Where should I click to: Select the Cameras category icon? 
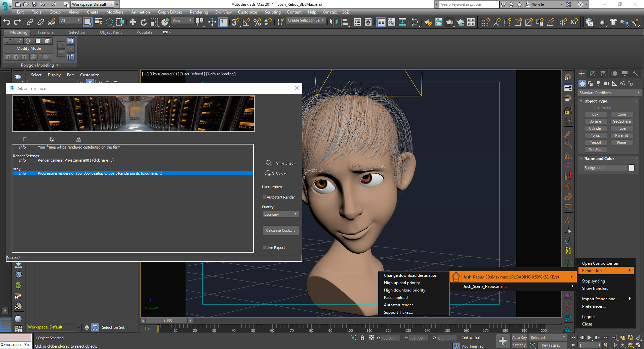pyautogui.click(x=606, y=83)
